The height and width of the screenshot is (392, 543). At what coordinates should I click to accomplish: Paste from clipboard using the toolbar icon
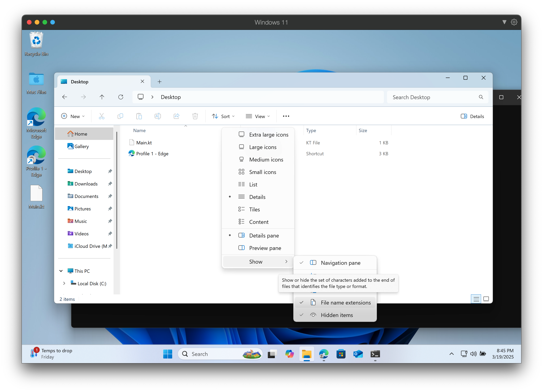(x=139, y=116)
